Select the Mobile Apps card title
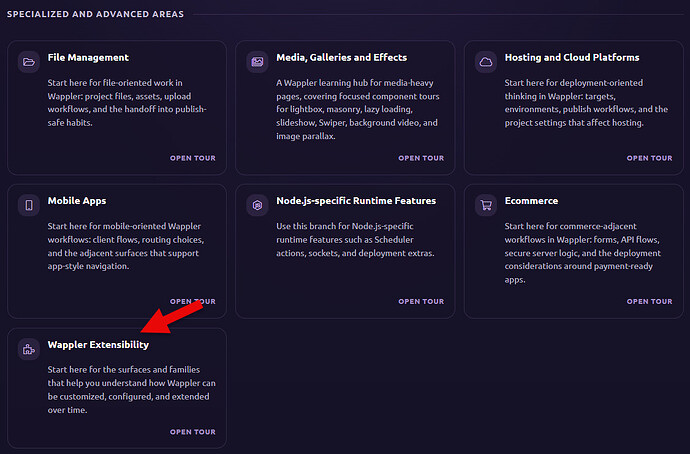The height and width of the screenshot is (454, 690). pyautogui.click(x=77, y=201)
